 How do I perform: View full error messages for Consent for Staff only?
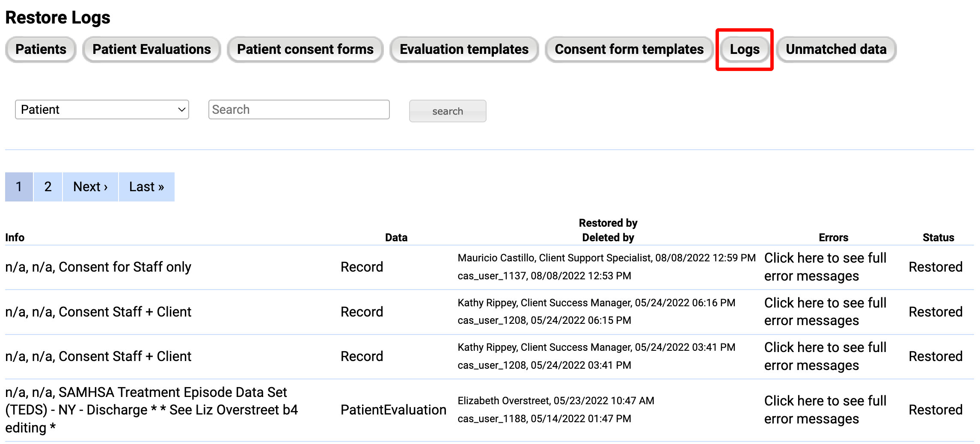825,266
